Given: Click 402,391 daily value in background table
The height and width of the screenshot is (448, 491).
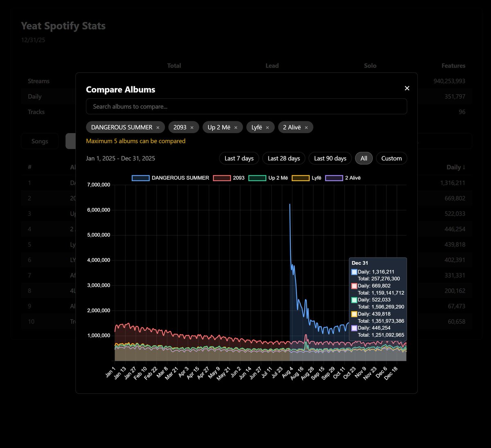Looking at the screenshot, I should click(455, 260).
